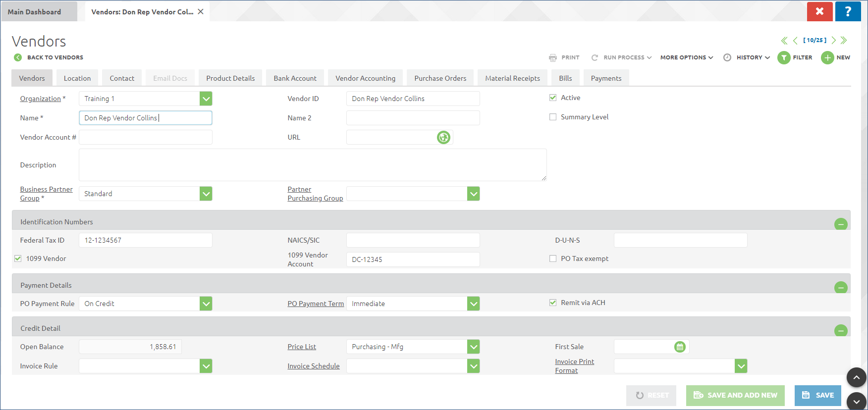The width and height of the screenshot is (868, 410).
Task: Collapse the Identification Numbers section
Action: pyautogui.click(x=841, y=224)
